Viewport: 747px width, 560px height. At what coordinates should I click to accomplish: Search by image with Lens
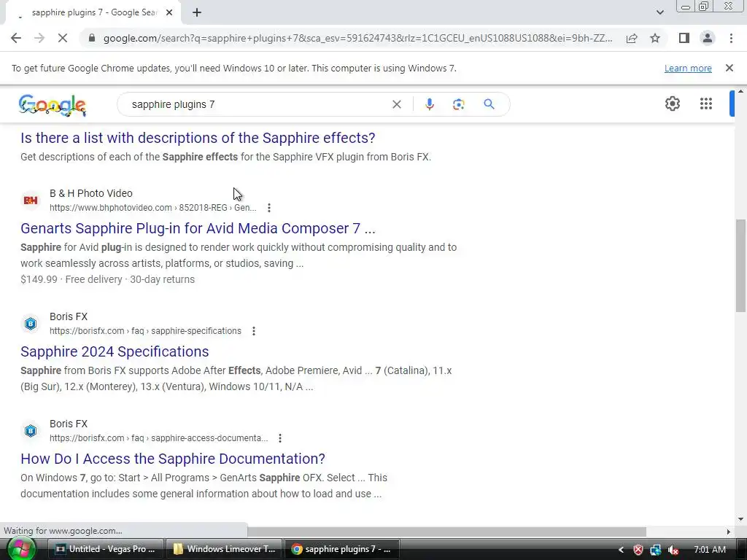tap(458, 104)
